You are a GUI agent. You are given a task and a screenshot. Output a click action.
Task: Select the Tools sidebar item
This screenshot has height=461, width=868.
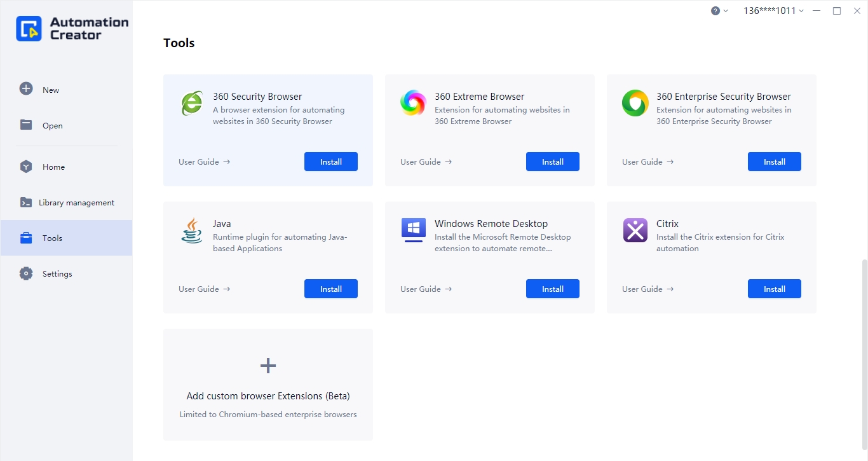click(66, 238)
